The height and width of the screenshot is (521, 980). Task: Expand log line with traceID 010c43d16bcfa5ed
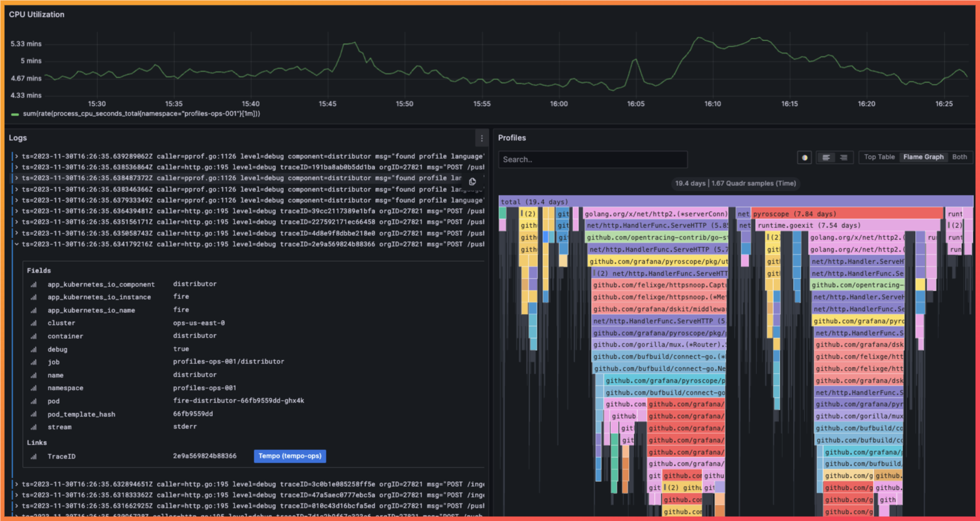17,506
